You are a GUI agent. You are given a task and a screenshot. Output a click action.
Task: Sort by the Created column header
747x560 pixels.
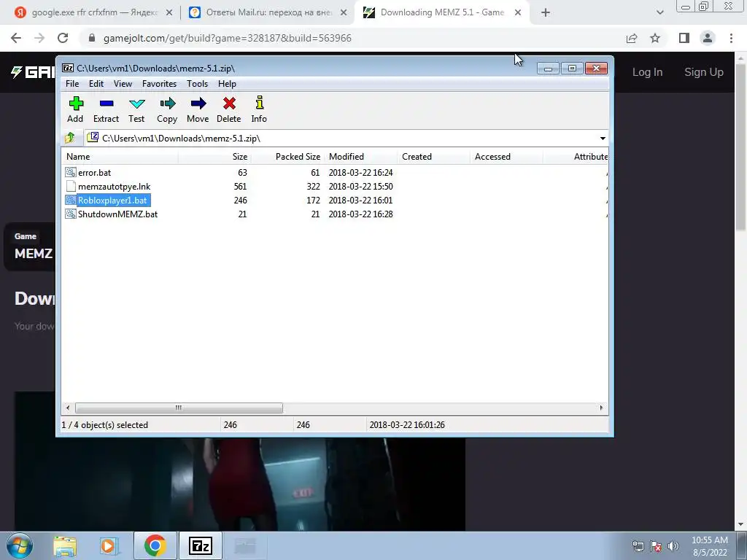pos(433,157)
